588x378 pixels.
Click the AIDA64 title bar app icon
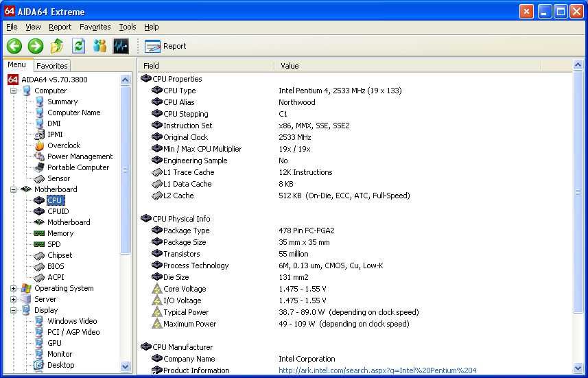(9, 11)
